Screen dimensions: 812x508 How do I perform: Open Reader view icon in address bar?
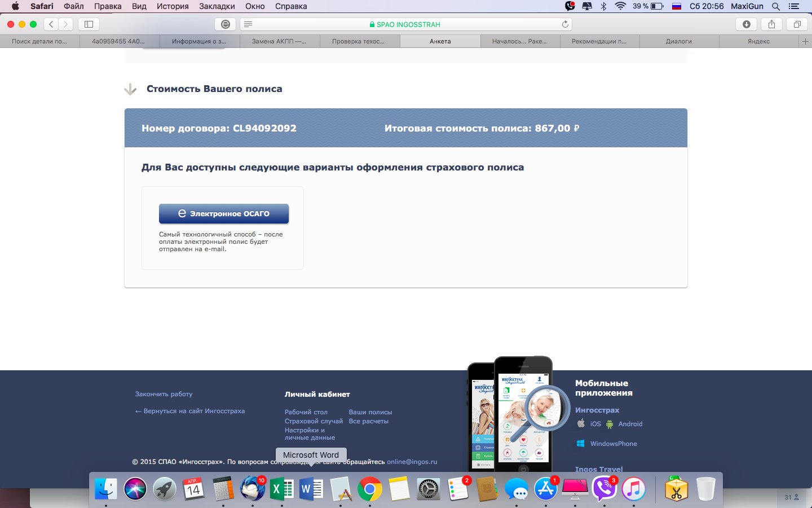[x=248, y=24]
